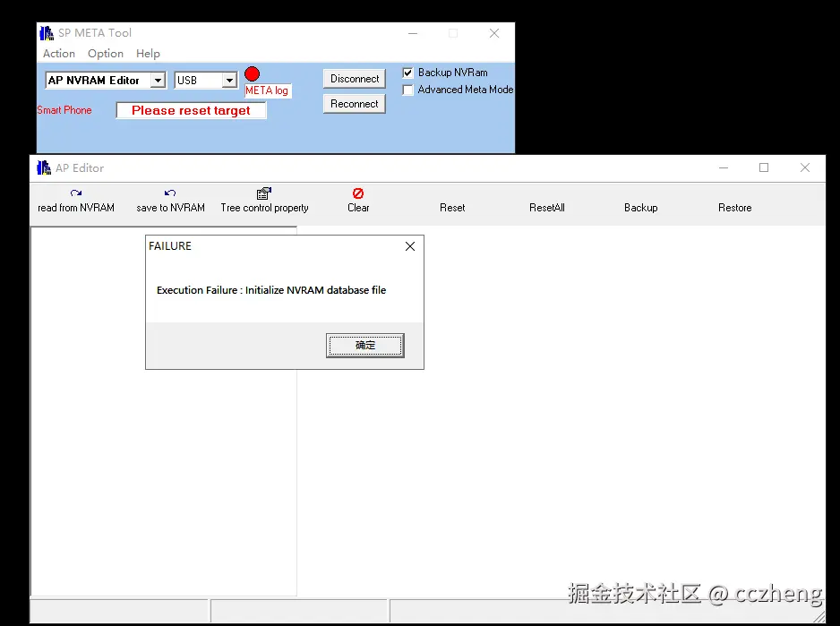Toggle the Backup NVRam checkbox
Image resolution: width=840 pixels, height=626 pixels.
click(408, 73)
